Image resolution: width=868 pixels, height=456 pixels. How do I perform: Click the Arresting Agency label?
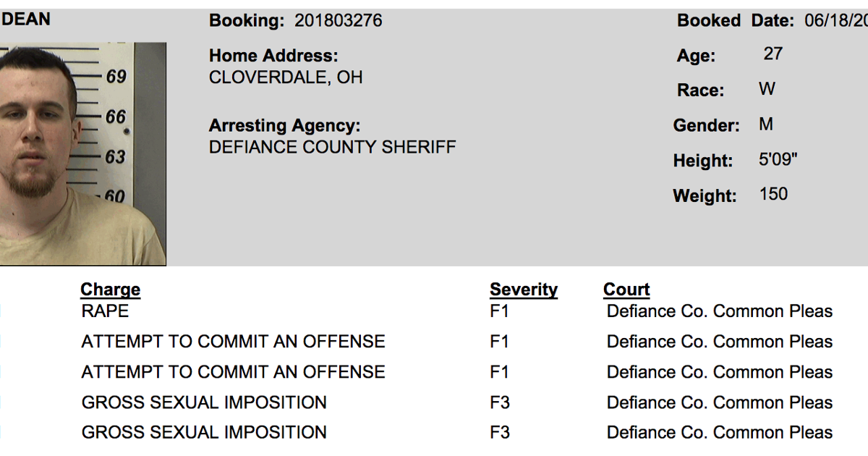pyautogui.click(x=284, y=126)
